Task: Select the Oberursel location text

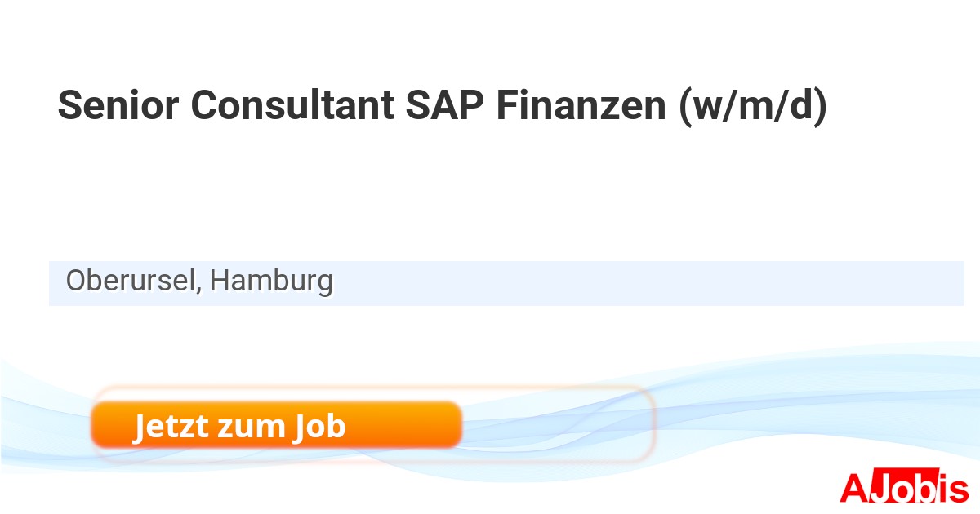Action: (x=131, y=281)
